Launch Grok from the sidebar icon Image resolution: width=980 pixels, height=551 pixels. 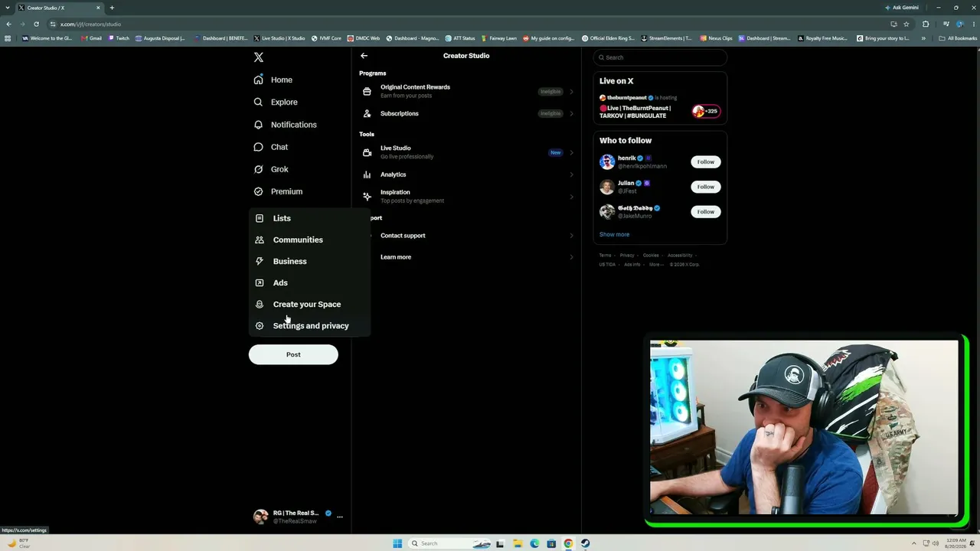click(259, 169)
